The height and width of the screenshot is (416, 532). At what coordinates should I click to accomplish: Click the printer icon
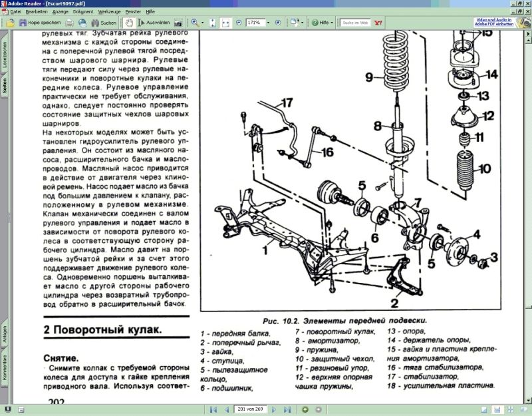click(69, 23)
